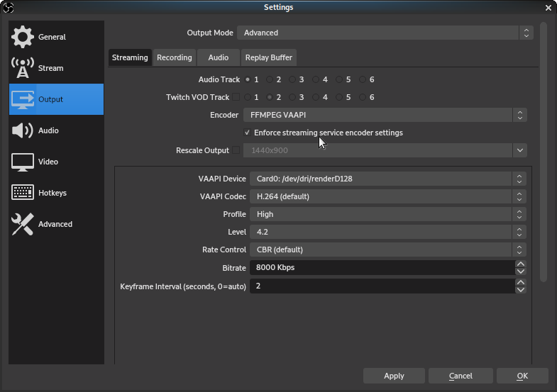Open the VAAPI Device dropdown
Image resolution: width=557 pixels, height=392 pixels.
(388, 179)
